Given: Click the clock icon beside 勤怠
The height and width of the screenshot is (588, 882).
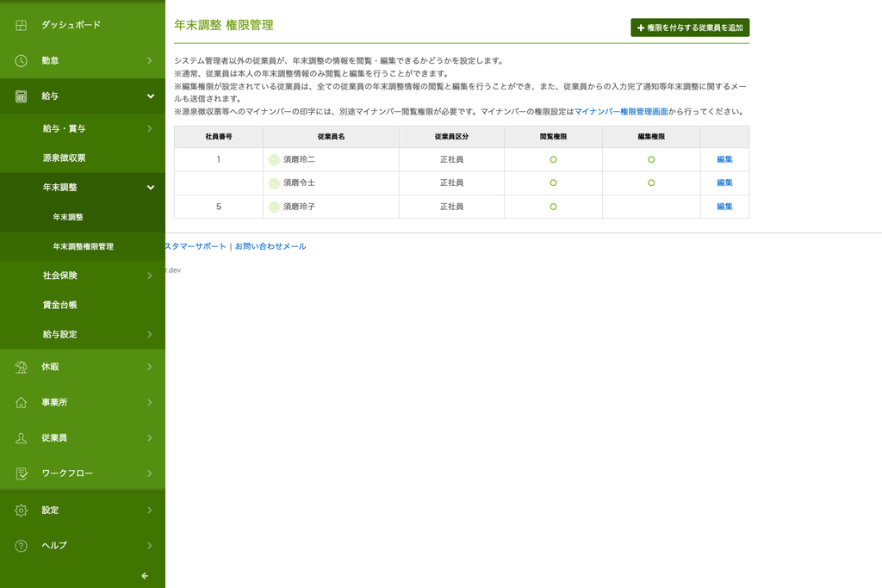Looking at the screenshot, I should tap(21, 61).
